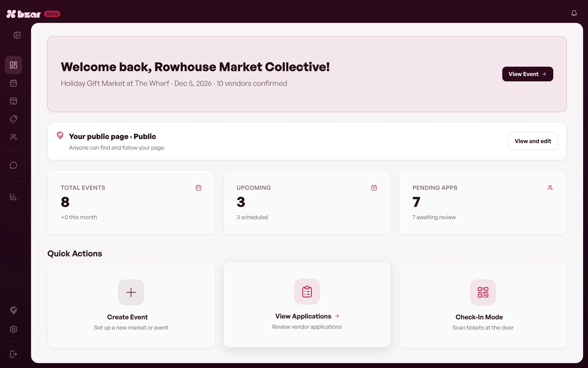The height and width of the screenshot is (368, 588).
Task: Click "7 awaiting review" text
Action: pyautogui.click(x=434, y=217)
